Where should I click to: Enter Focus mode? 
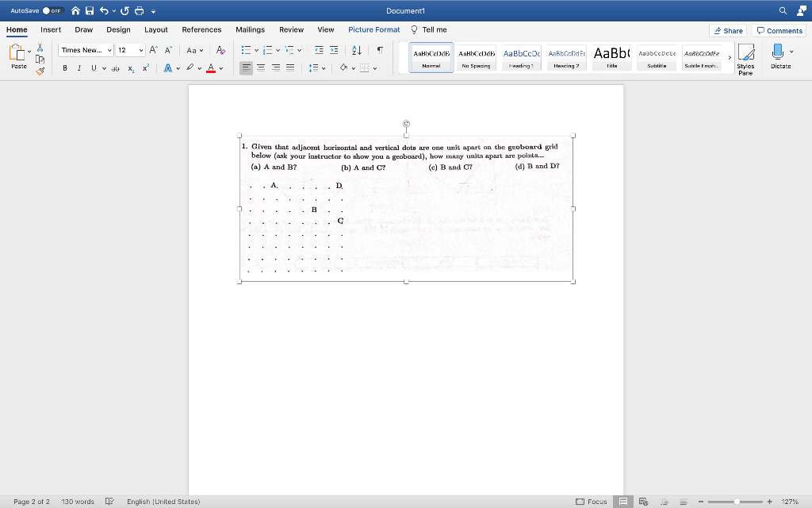592,502
